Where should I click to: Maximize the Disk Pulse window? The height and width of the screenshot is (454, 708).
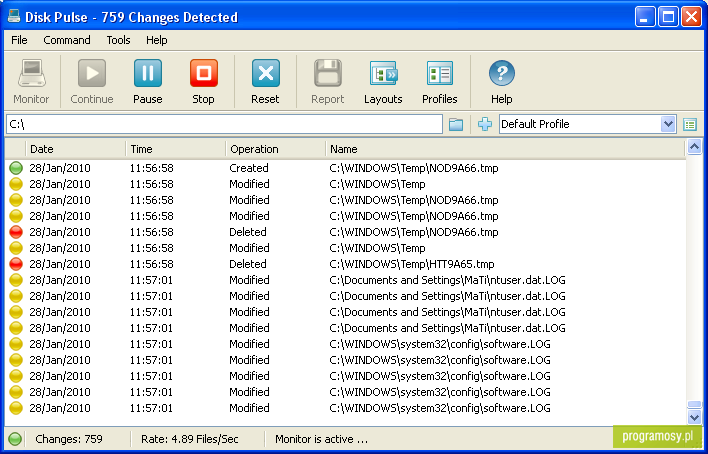pos(668,17)
